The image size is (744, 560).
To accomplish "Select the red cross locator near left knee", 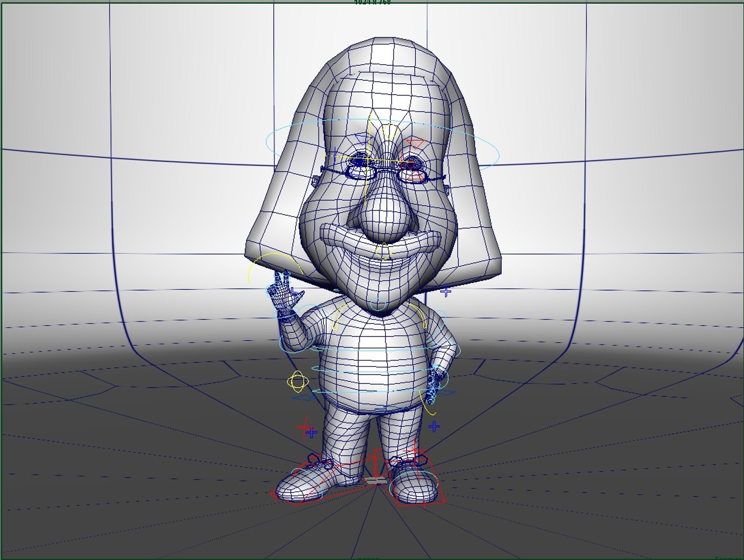I will point(304,426).
